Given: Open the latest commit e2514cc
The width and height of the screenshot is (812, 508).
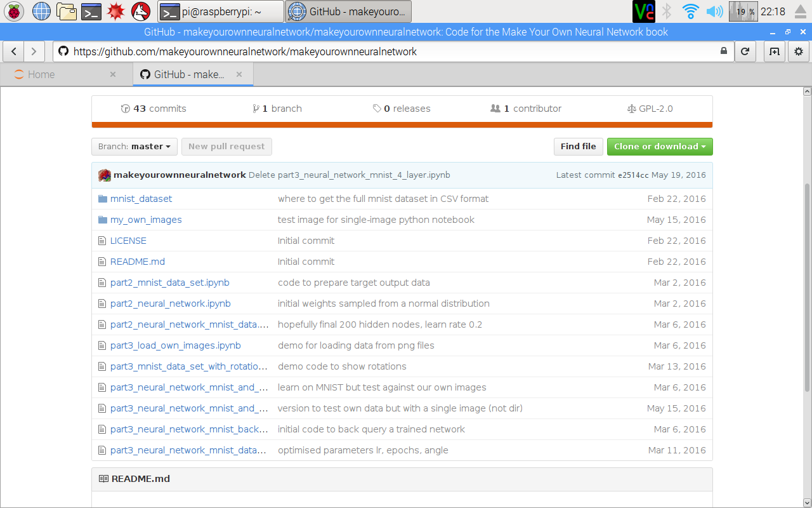Looking at the screenshot, I should (x=633, y=175).
